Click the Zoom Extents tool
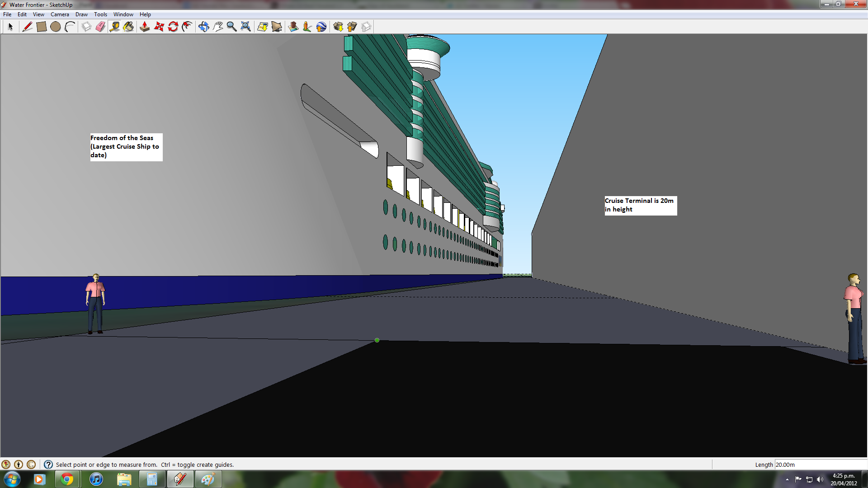868x488 pixels. (x=245, y=27)
